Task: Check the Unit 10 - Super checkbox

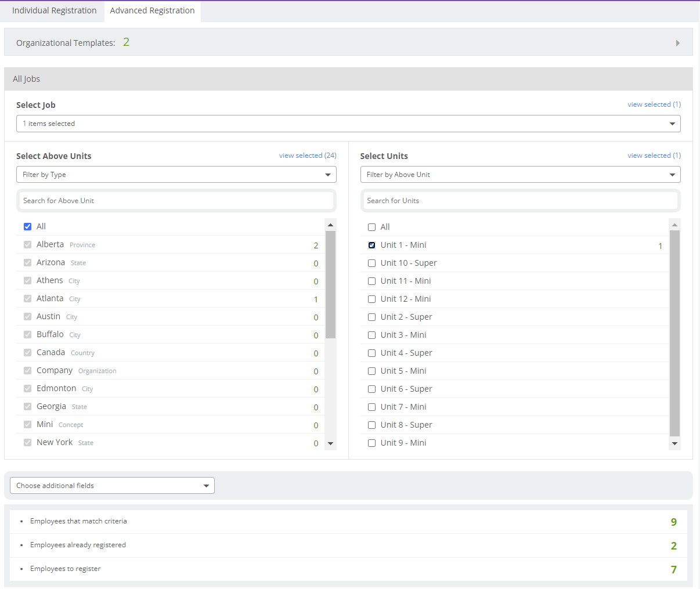Action: (x=372, y=263)
